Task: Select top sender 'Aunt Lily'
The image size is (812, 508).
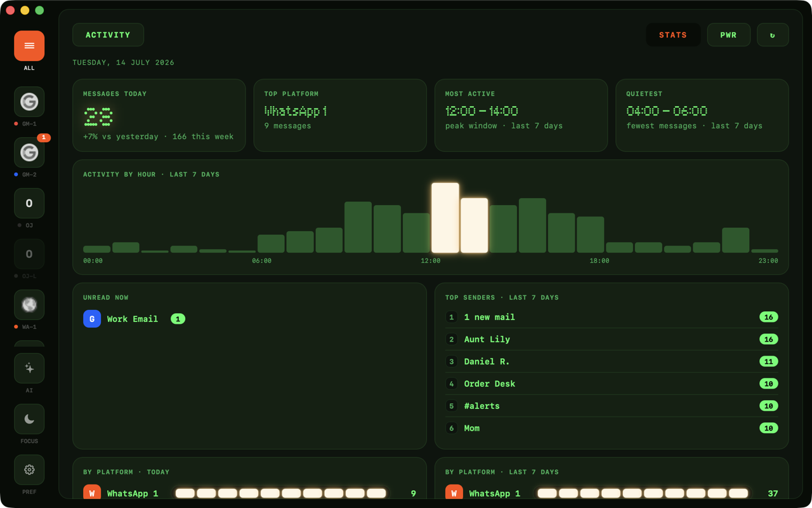Action: (x=612, y=339)
